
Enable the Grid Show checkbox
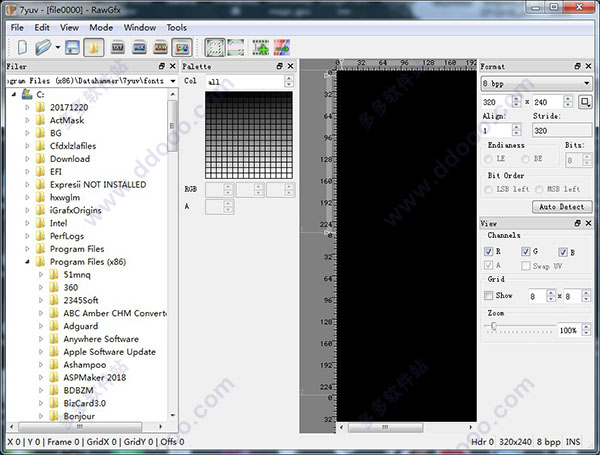tap(488, 295)
